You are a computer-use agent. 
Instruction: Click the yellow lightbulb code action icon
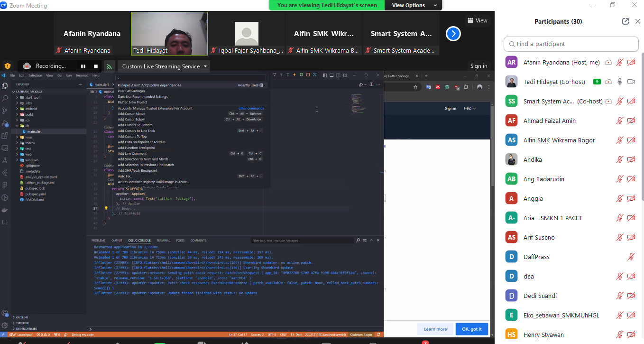coord(106,208)
